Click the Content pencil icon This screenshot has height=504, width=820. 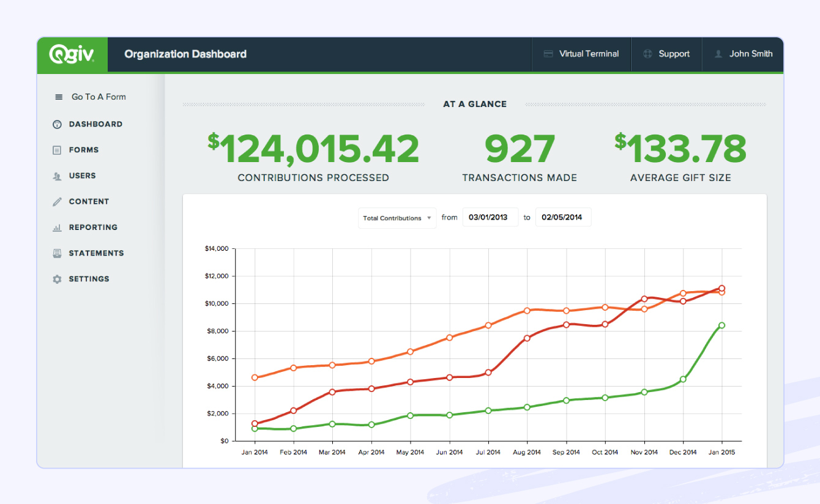(x=57, y=202)
